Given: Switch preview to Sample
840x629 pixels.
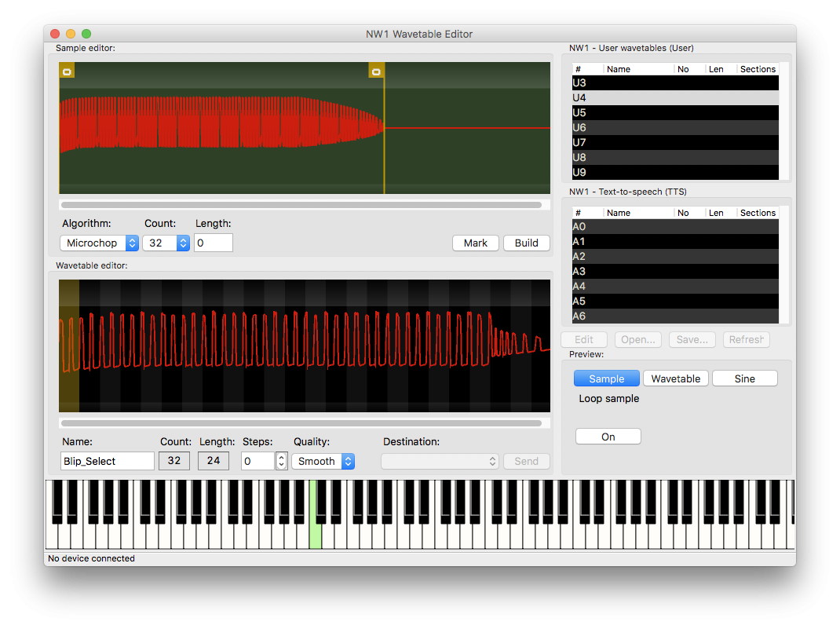Looking at the screenshot, I should 606,378.
